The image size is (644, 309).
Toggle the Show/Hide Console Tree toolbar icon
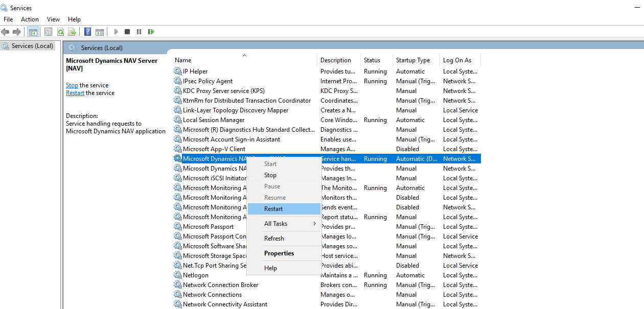[33, 32]
